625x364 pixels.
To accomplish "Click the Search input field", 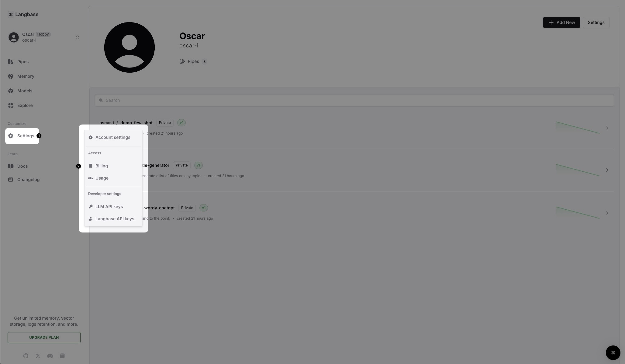I will 354,100.
